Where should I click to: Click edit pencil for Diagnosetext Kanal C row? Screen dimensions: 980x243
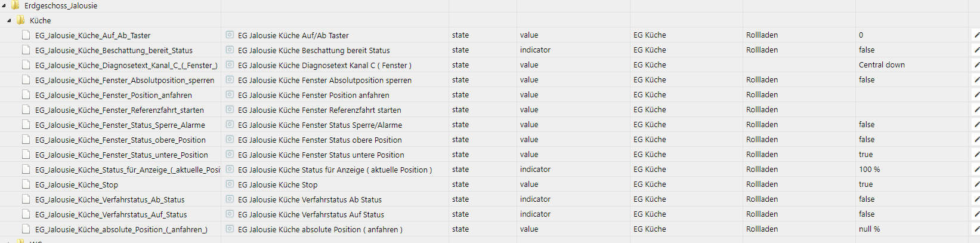(x=976, y=65)
